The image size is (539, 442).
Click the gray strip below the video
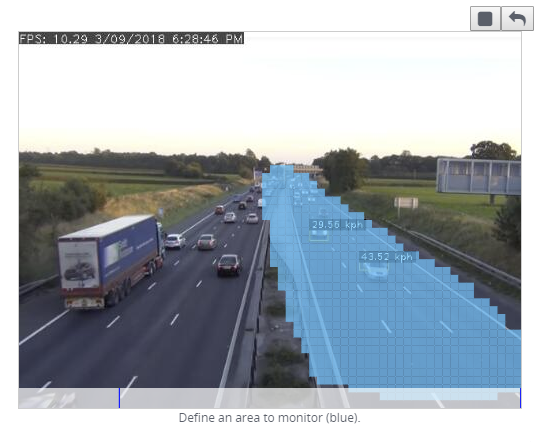pos(270,398)
